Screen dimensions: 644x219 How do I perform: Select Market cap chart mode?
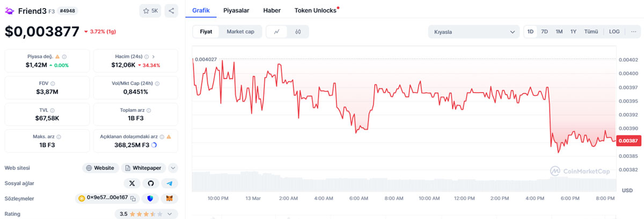pyautogui.click(x=240, y=32)
